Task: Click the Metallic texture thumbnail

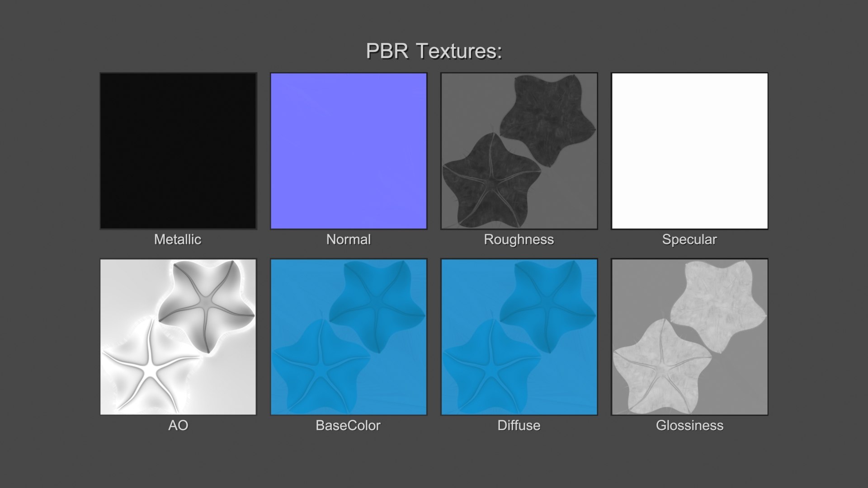Action: (178, 151)
